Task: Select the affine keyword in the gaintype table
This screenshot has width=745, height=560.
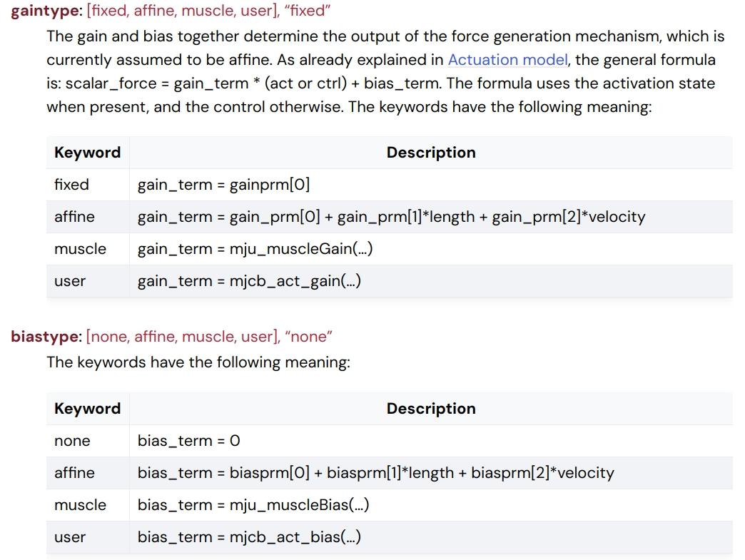Action: click(74, 217)
